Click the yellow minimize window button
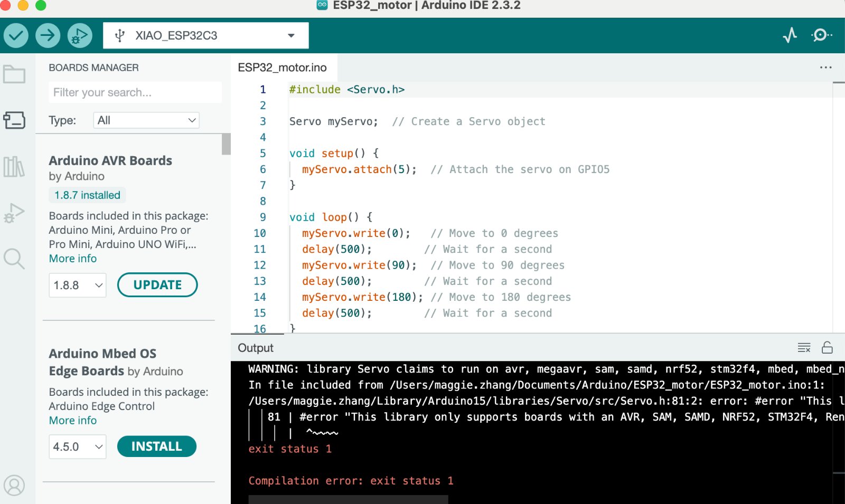Image resolution: width=845 pixels, height=504 pixels. [23, 5]
